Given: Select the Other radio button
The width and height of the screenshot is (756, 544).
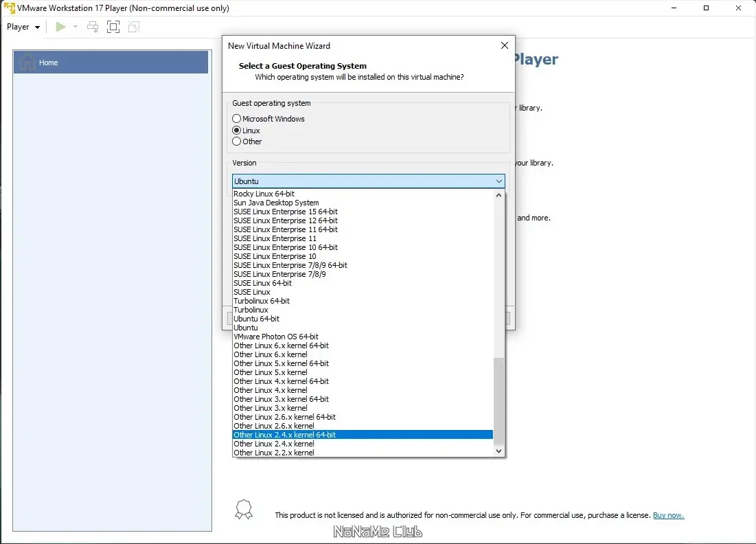Looking at the screenshot, I should coord(236,141).
